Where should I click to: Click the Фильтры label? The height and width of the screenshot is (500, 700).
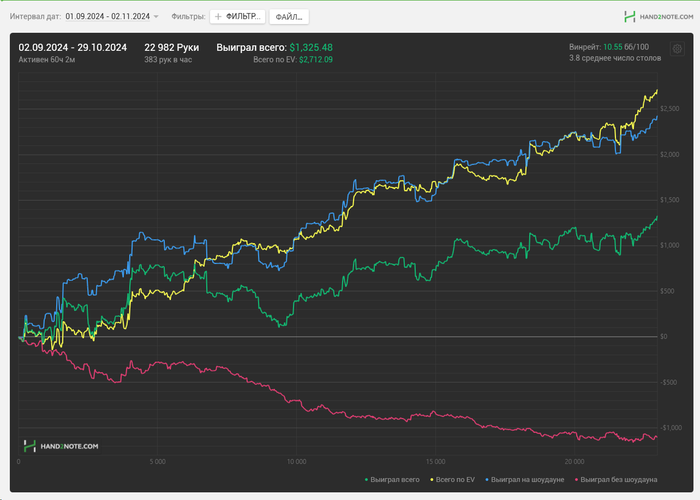pos(188,17)
